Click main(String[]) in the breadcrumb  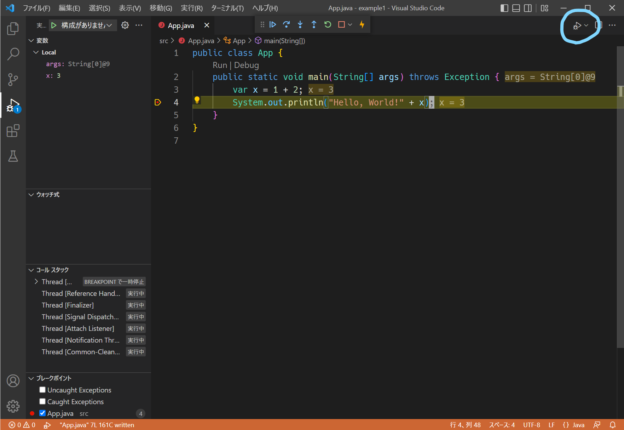[x=284, y=41]
